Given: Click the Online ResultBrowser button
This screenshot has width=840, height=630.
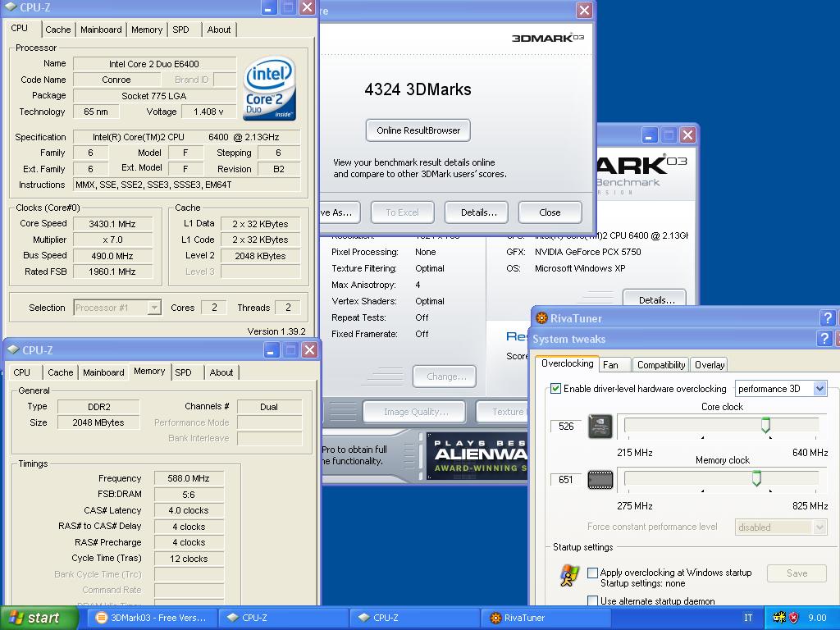Looking at the screenshot, I should 418,130.
